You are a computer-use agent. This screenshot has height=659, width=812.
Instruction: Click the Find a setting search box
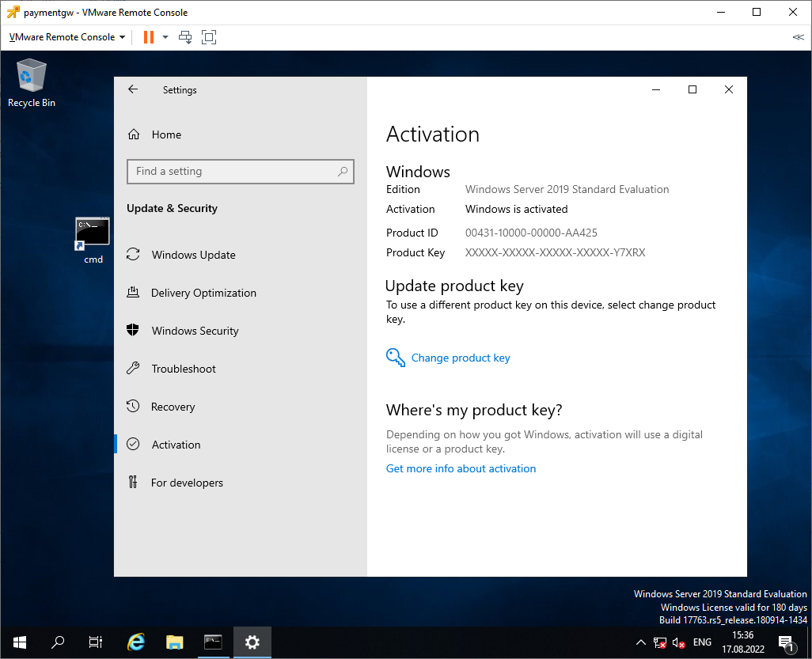241,172
